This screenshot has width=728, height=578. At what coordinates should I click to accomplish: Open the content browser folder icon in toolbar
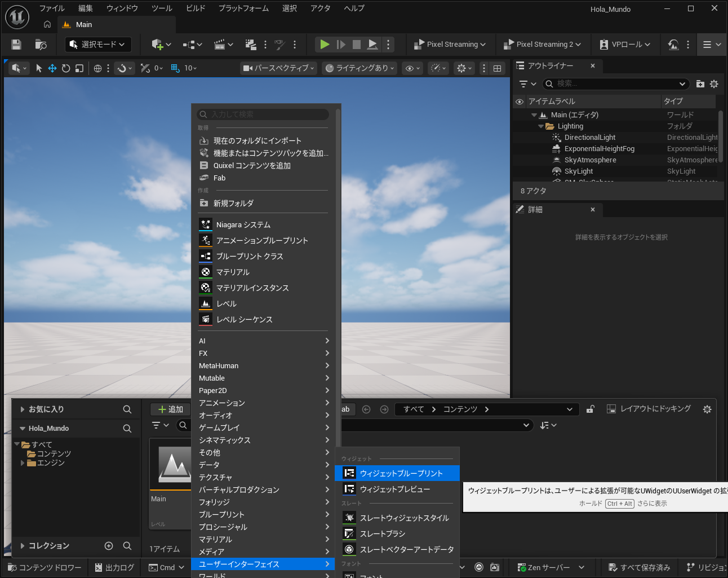click(x=41, y=45)
